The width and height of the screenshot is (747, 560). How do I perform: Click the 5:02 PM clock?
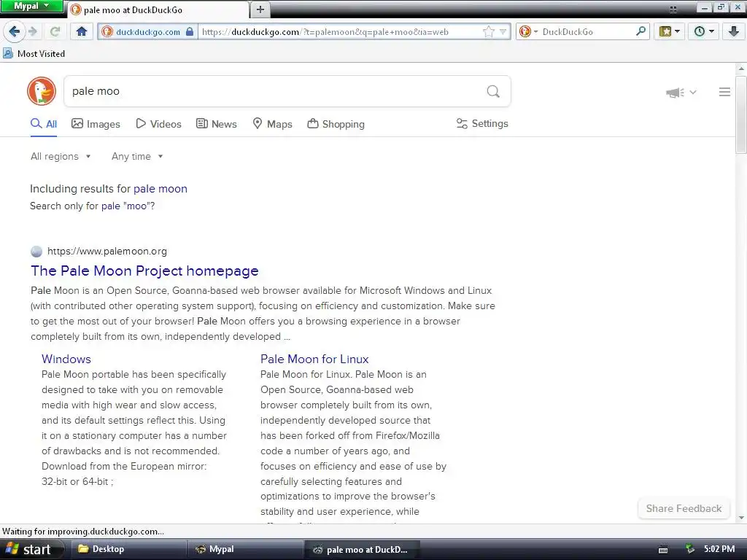(719, 549)
